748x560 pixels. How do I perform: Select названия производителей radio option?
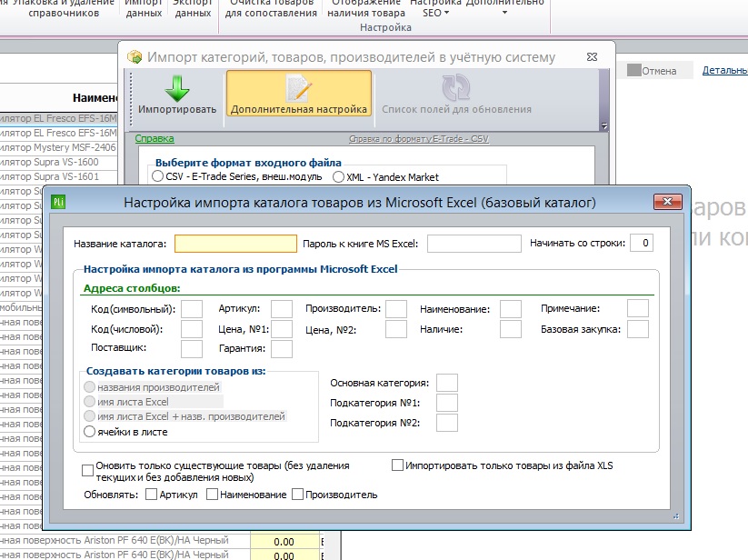[89, 386]
